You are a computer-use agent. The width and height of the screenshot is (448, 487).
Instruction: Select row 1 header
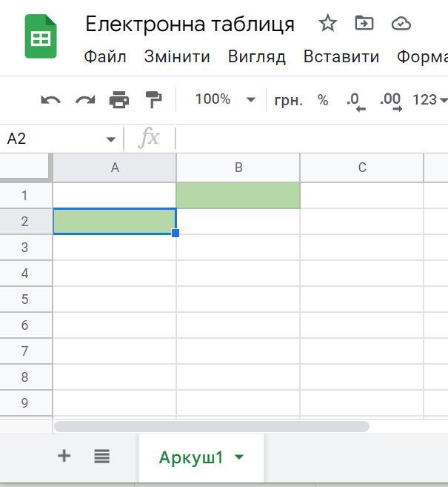(25, 196)
